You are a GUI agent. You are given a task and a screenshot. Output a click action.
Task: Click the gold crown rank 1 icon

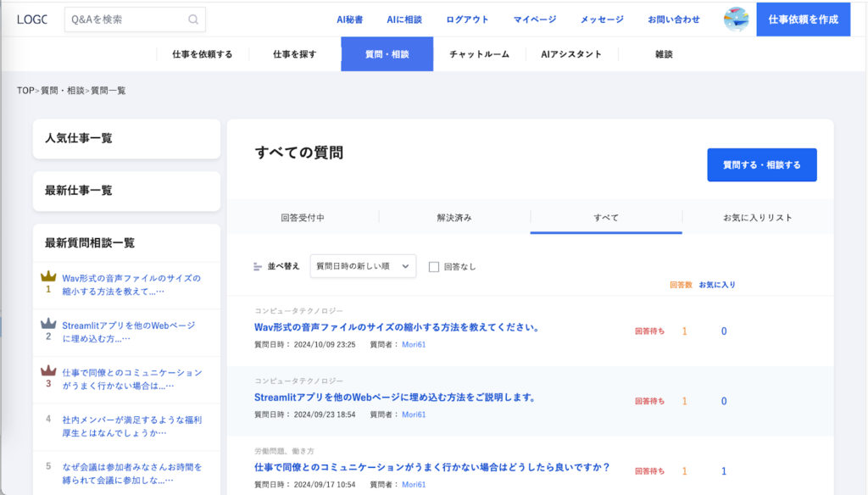(x=48, y=277)
